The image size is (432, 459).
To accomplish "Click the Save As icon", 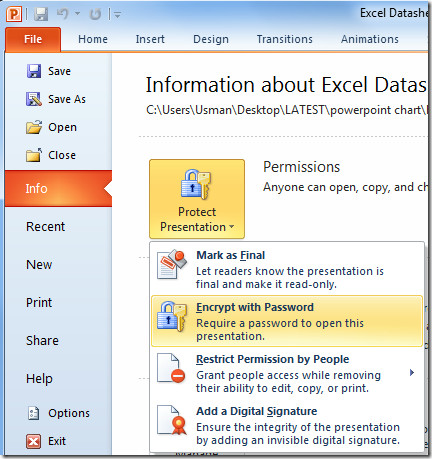I will pos(34,99).
